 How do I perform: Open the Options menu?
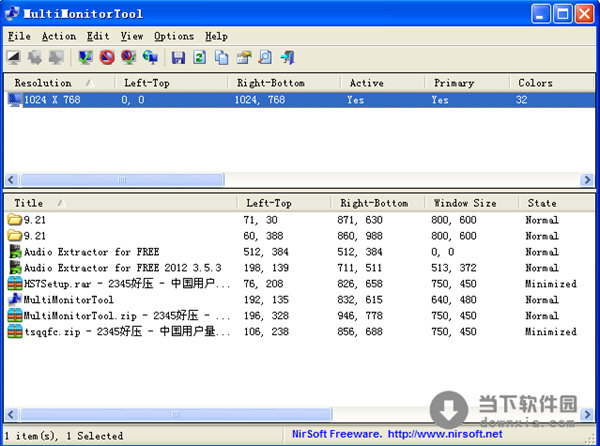coord(174,36)
